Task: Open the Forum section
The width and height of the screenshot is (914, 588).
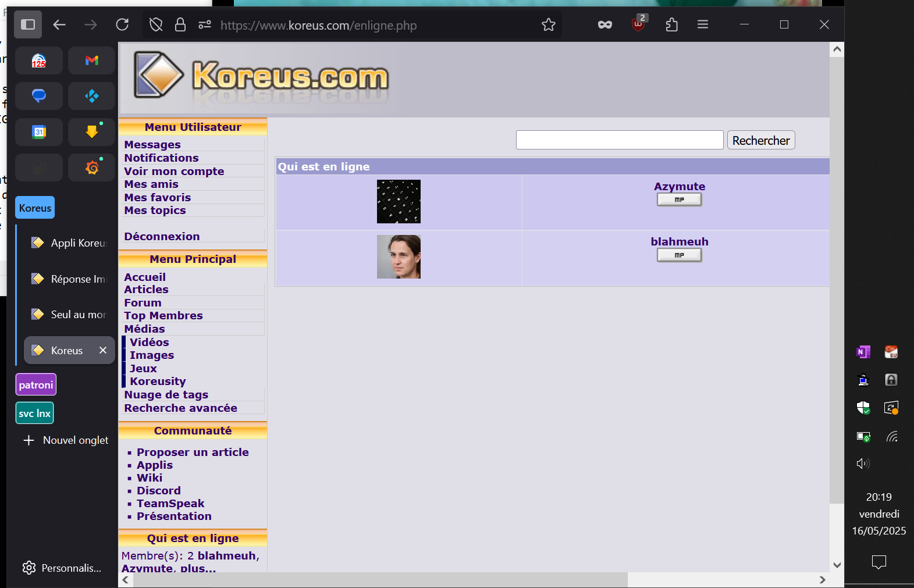Action: coord(143,302)
